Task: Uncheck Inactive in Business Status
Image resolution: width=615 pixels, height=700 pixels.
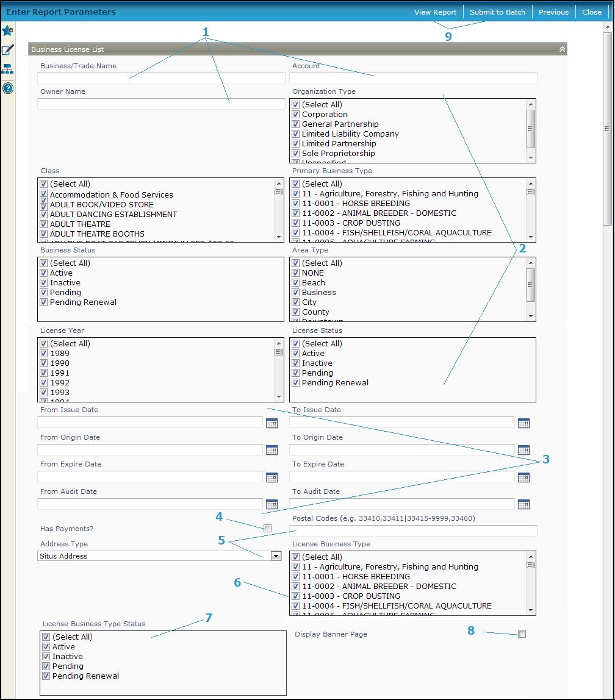Action: (43, 282)
